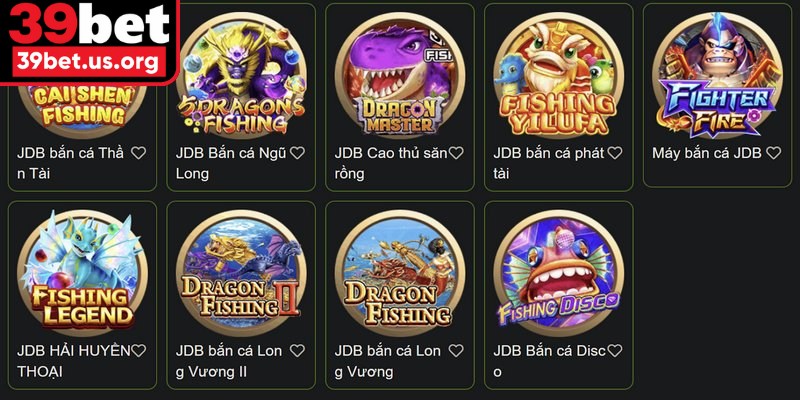800x400 pixels.
Task: Toggle heart for JDB HẢI HUYỀN THOẠI
Action: point(138,351)
